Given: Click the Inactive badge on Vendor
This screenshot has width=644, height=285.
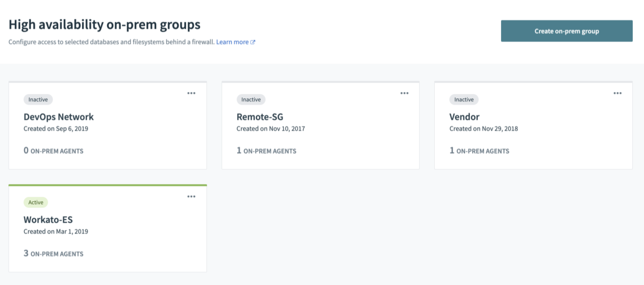Looking at the screenshot, I should (x=464, y=100).
